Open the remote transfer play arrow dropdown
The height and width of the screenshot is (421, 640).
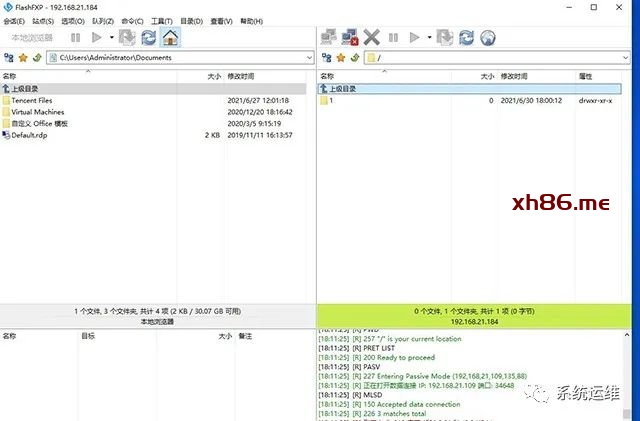coord(429,37)
